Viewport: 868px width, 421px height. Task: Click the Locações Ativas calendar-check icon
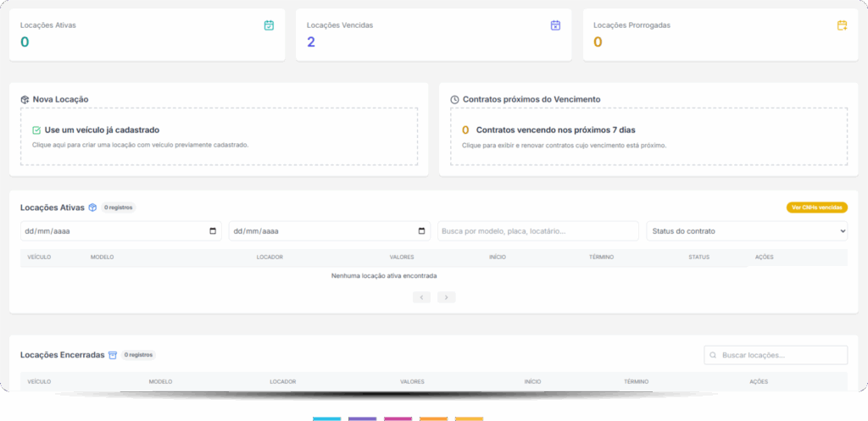(269, 25)
